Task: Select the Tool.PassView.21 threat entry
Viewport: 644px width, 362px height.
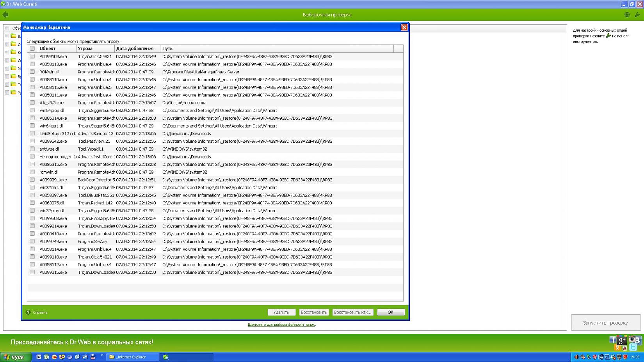Action: point(94,141)
